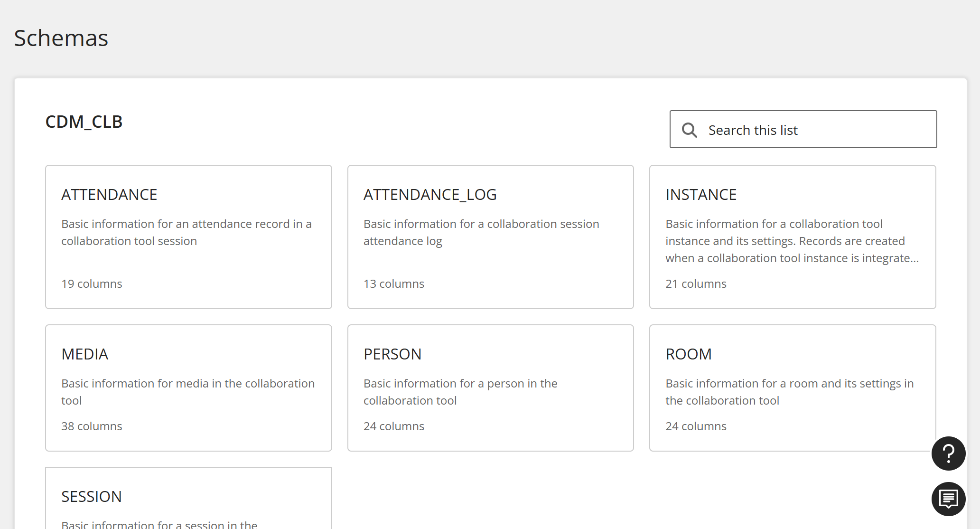Click '19 columns' in ATTENDANCE card
Screen dimensions: 980x529
point(92,283)
